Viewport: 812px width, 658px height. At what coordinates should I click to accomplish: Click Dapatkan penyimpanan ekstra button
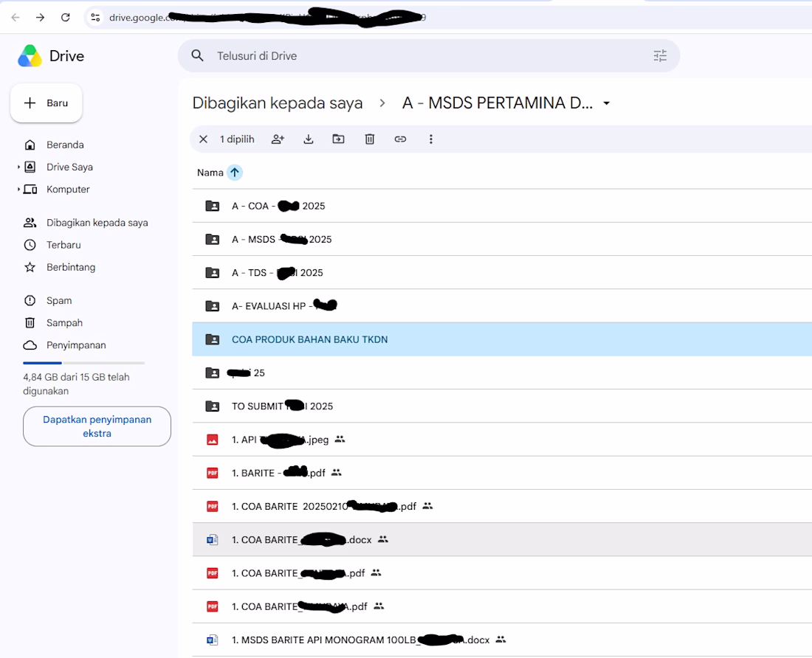coord(97,426)
